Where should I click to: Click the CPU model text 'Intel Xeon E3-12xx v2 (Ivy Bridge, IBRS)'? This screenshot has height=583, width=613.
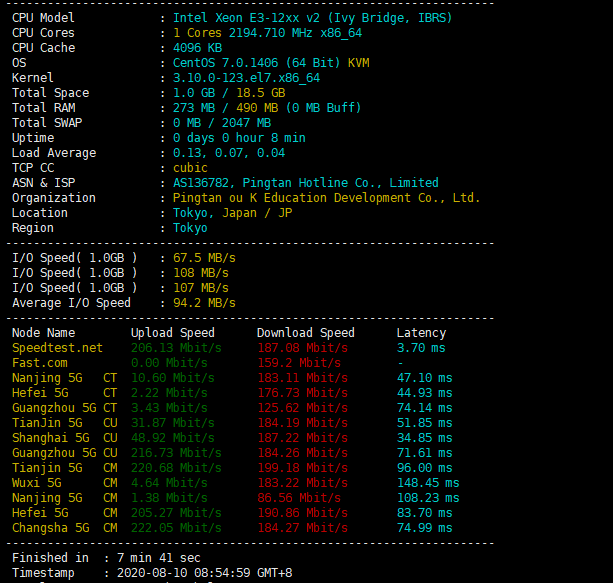312,18
